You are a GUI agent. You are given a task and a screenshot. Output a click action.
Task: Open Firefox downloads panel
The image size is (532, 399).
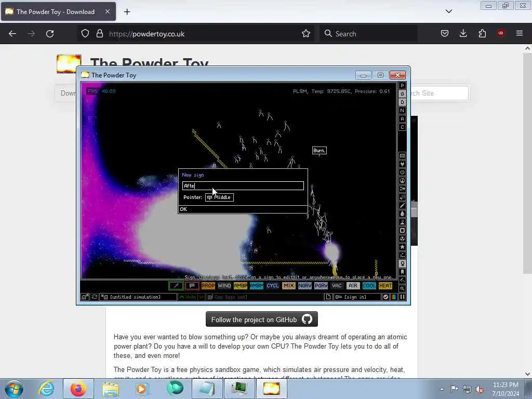(x=463, y=33)
